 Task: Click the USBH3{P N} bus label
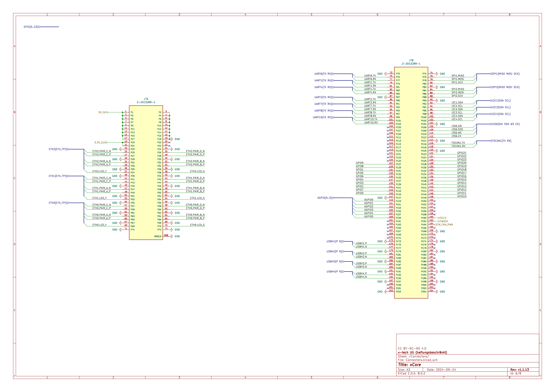(335, 262)
